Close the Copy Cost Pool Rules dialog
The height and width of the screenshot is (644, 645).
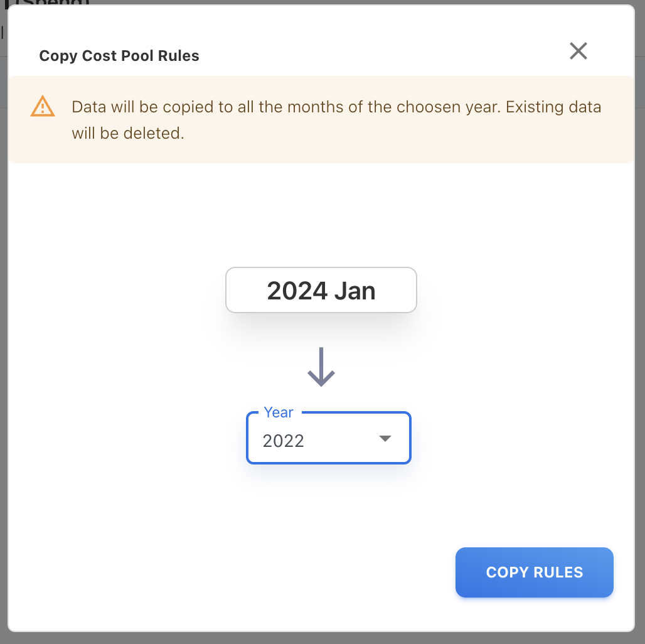578,51
